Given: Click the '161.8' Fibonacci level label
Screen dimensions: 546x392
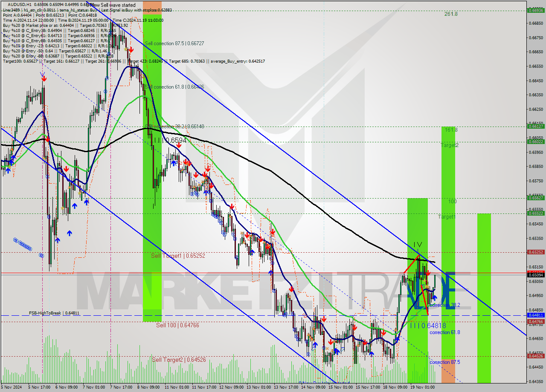Looking at the screenshot, I should tap(451, 130).
